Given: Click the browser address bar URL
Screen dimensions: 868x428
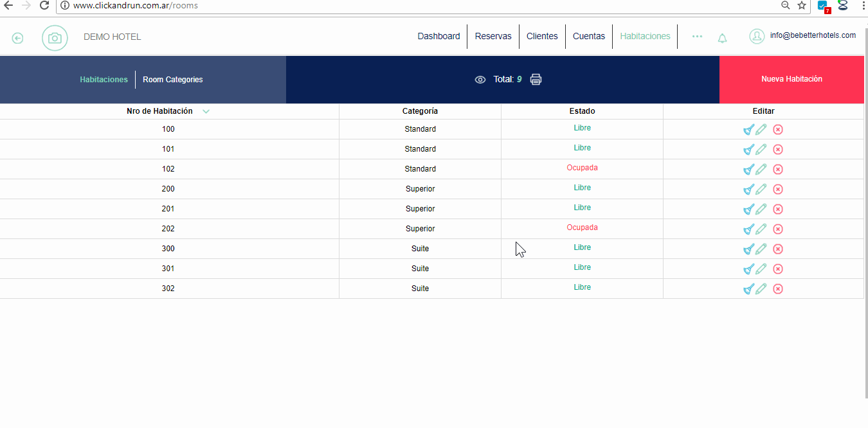Looking at the screenshot, I should [135, 6].
